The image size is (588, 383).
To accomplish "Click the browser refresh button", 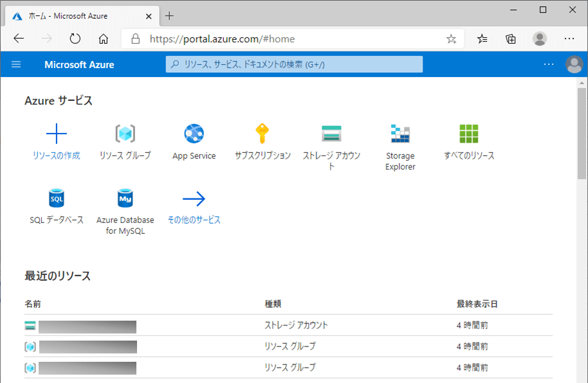I will tap(75, 39).
